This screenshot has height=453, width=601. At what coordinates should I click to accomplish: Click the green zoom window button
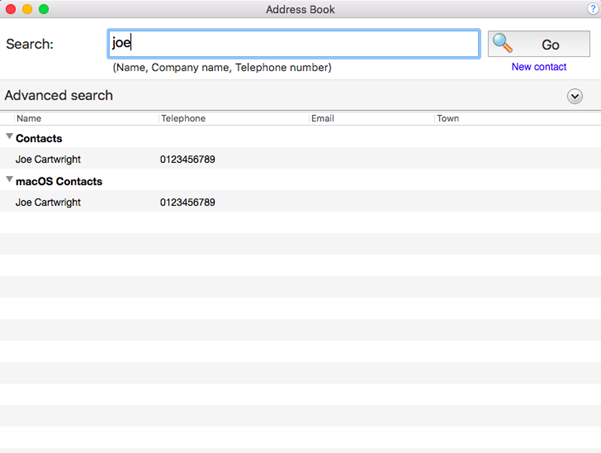coord(44,9)
